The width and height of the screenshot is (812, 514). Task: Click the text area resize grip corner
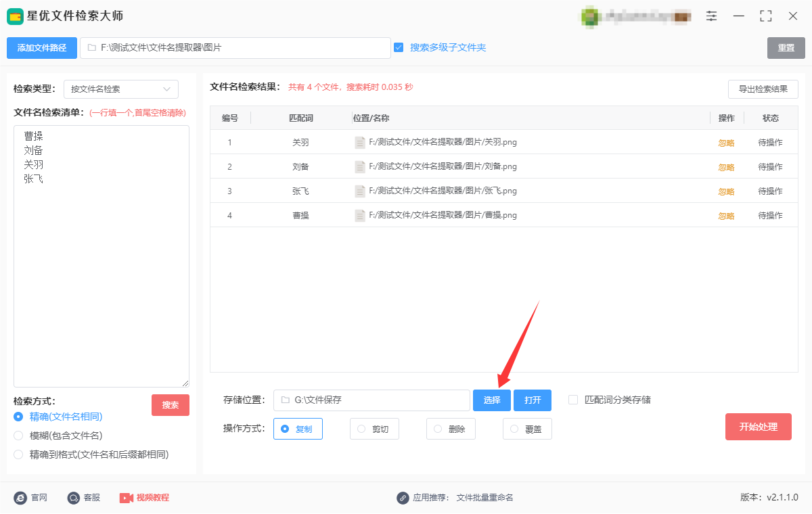click(185, 383)
